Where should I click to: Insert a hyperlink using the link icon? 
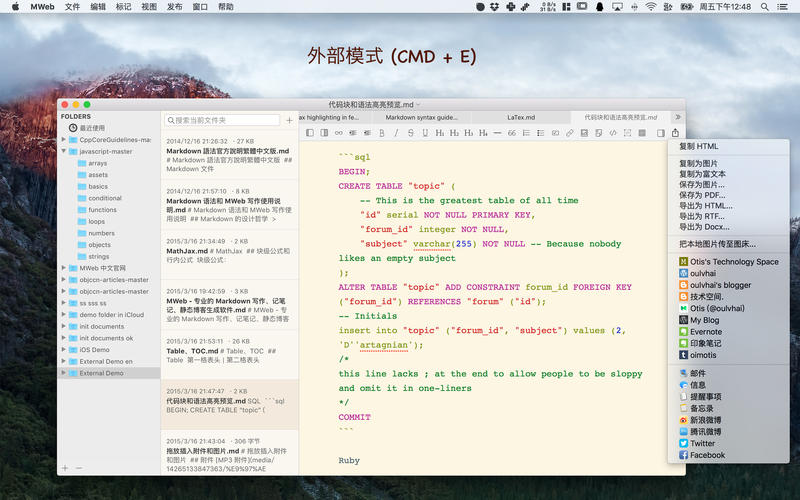point(570,132)
